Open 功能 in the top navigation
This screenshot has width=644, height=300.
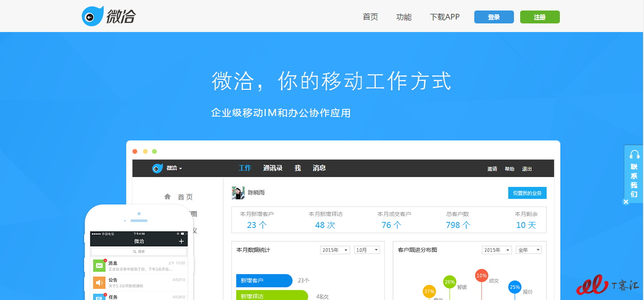tap(404, 17)
